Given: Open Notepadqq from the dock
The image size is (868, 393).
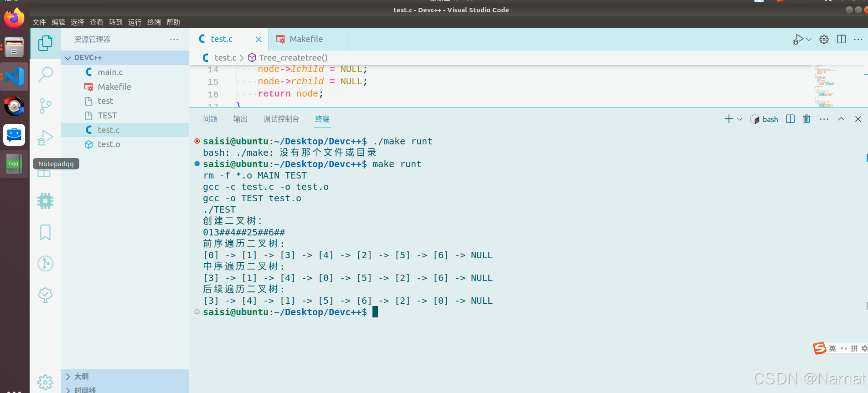Looking at the screenshot, I should (x=14, y=164).
